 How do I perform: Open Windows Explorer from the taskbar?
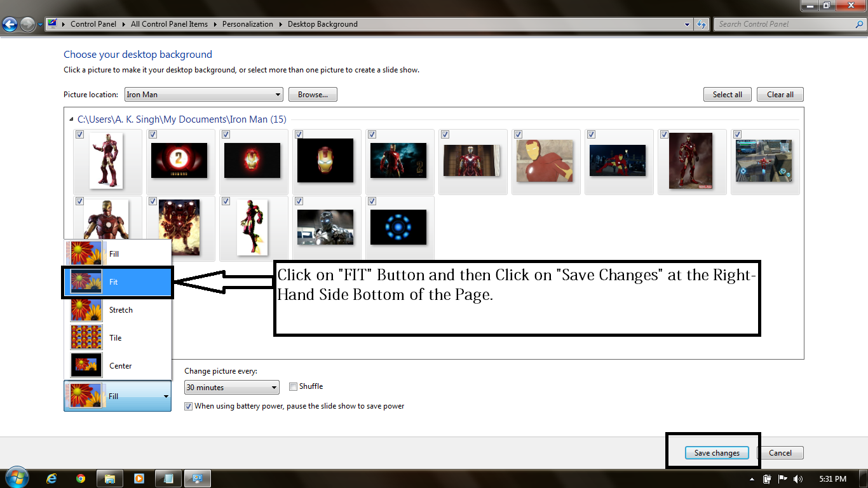tap(109, 478)
